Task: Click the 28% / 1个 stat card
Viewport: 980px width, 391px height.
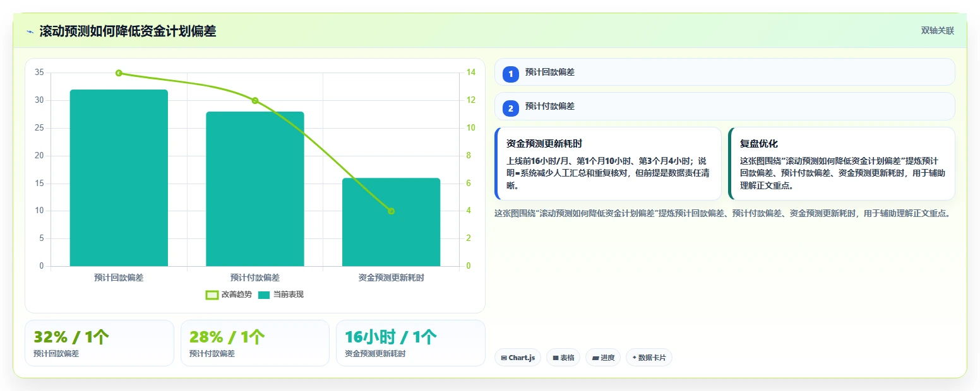Action: pos(255,343)
